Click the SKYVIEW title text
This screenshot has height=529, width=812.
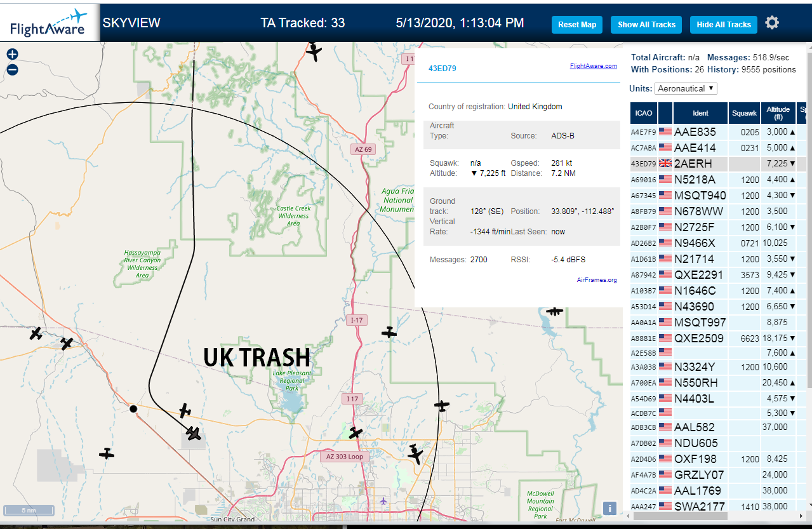point(131,23)
